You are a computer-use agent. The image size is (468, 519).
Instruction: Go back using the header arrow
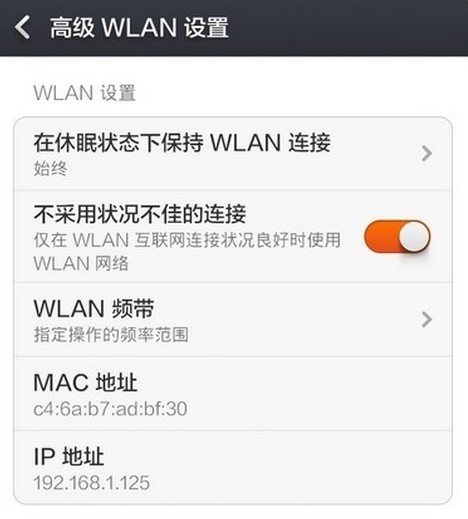(23, 27)
